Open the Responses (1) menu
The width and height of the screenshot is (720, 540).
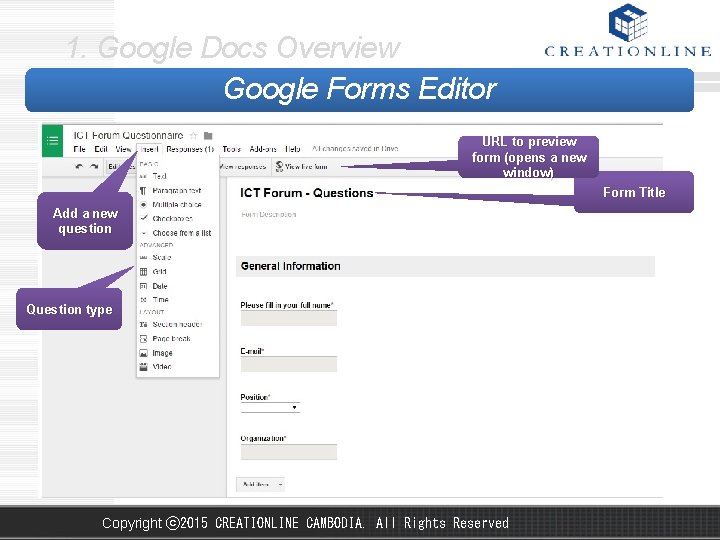coord(190,149)
